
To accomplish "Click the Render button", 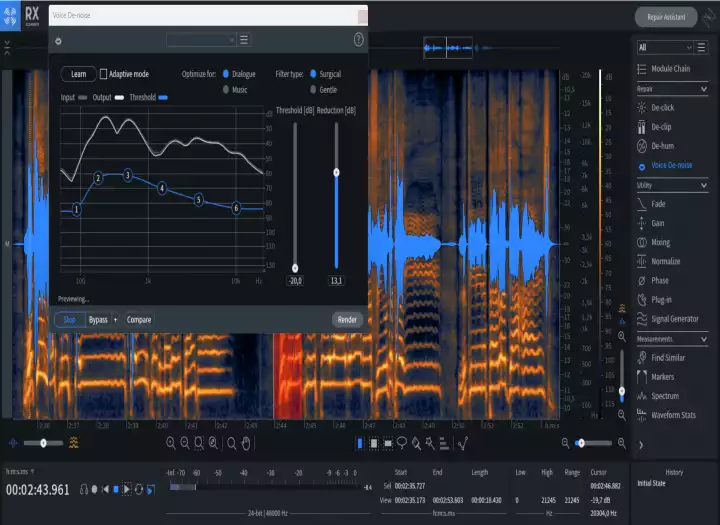I will click(347, 320).
